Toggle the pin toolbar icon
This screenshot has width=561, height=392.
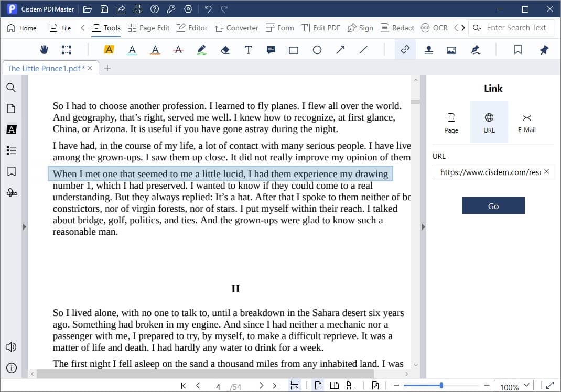[544, 49]
